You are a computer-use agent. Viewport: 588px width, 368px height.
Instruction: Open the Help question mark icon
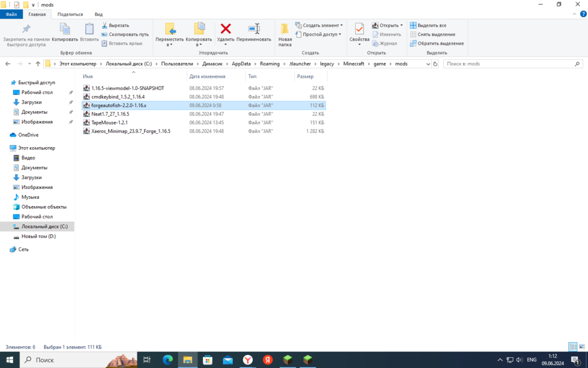583,14
